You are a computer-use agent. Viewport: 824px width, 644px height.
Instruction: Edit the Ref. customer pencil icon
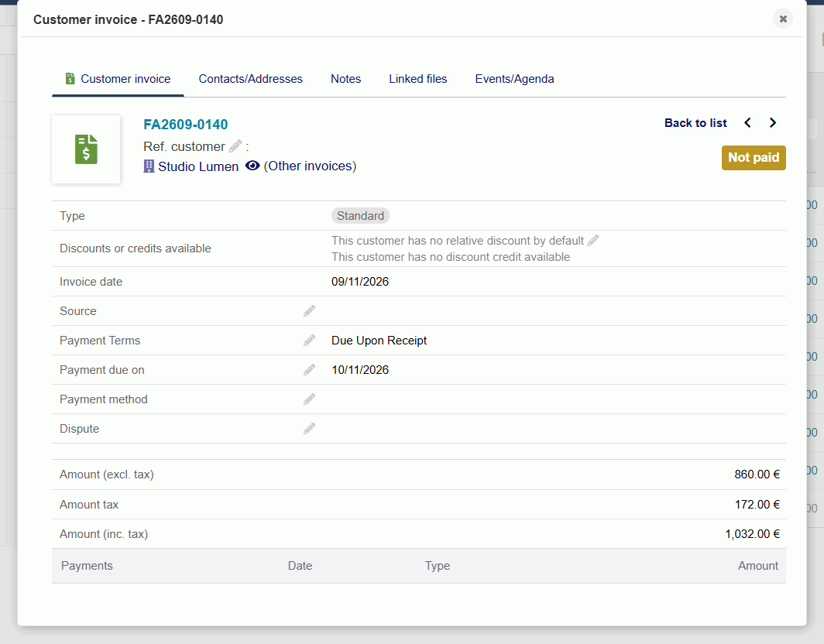point(235,146)
